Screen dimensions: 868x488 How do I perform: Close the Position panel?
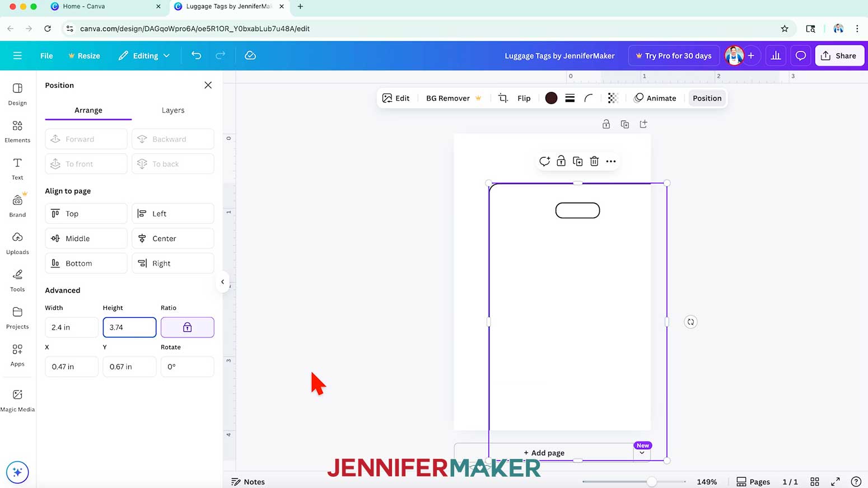click(x=208, y=85)
